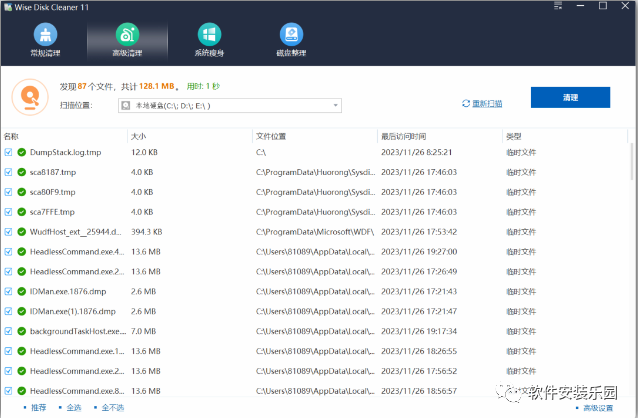
Task: Sort by 最后访问时间 column header
Action: (403, 135)
